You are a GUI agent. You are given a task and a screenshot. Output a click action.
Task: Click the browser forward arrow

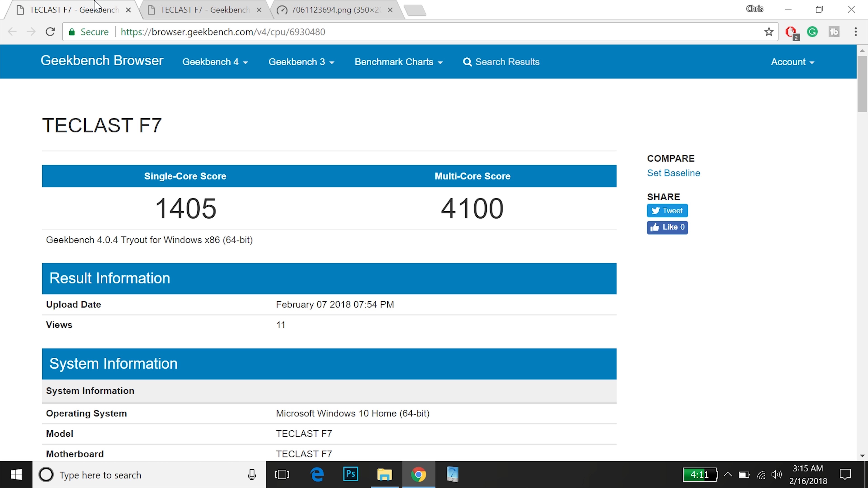[x=31, y=32]
